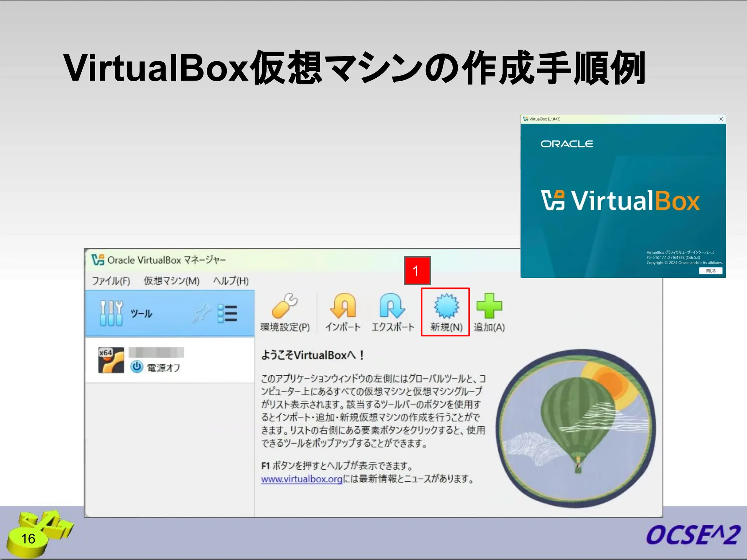Open the ヘルプ(H) menu
Viewport: 747px width, 560px height.
coord(231,281)
